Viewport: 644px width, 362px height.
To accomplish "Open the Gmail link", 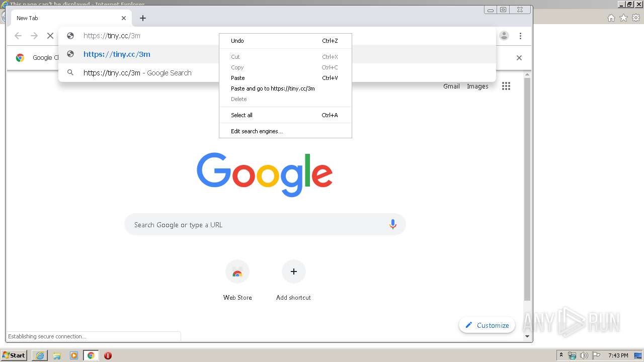I will [451, 86].
